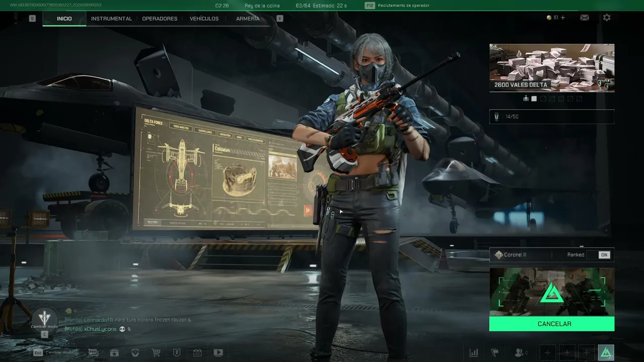Viewport: 644px width, 362px height.
Task: Open the chat speech bubbles icon
Action: click(93, 352)
